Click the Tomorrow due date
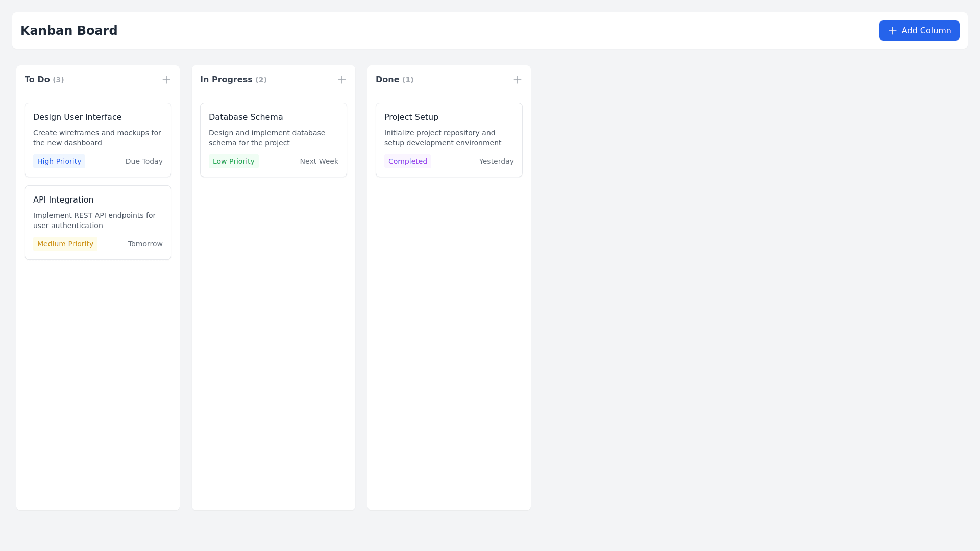Viewport: 980px width, 551px height. 145,244
